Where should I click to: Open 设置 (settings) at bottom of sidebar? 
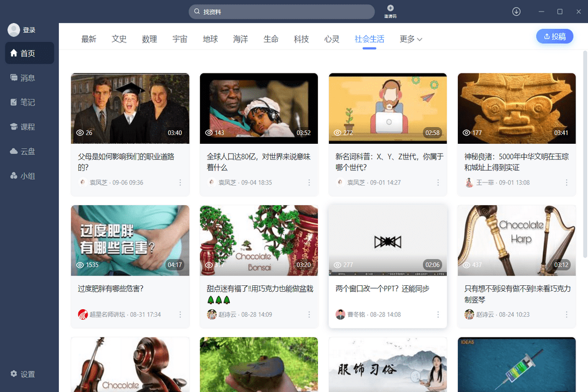[22, 374]
